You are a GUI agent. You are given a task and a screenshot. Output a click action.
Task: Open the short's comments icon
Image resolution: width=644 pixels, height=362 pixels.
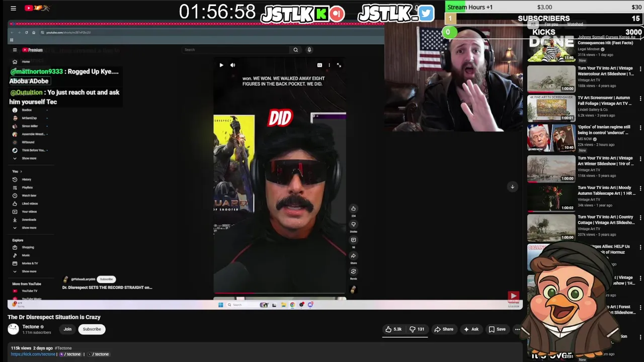pyautogui.click(x=353, y=240)
